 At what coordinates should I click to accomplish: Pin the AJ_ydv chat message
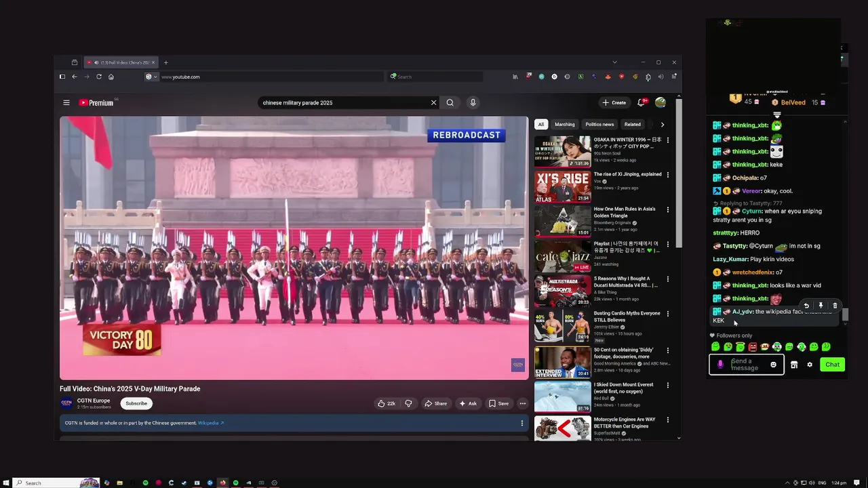click(x=821, y=306)
